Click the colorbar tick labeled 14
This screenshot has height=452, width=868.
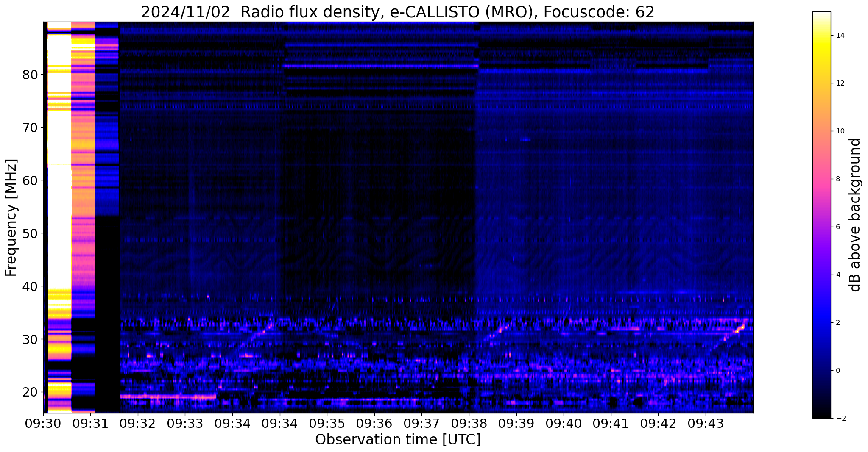tap(839, 36)
